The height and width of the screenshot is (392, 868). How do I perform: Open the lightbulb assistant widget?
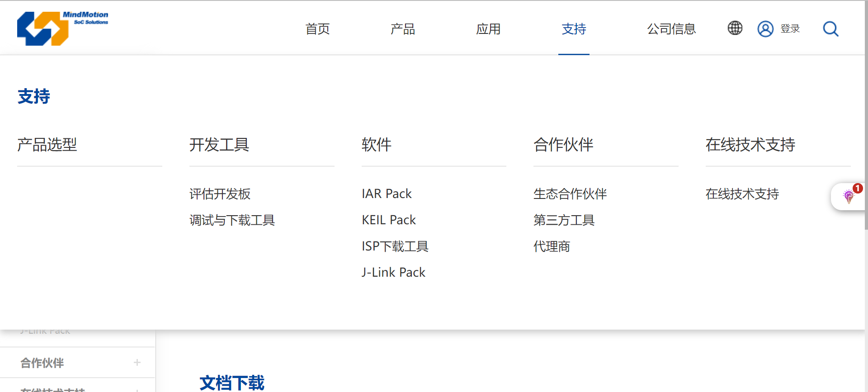click(849, 197)
